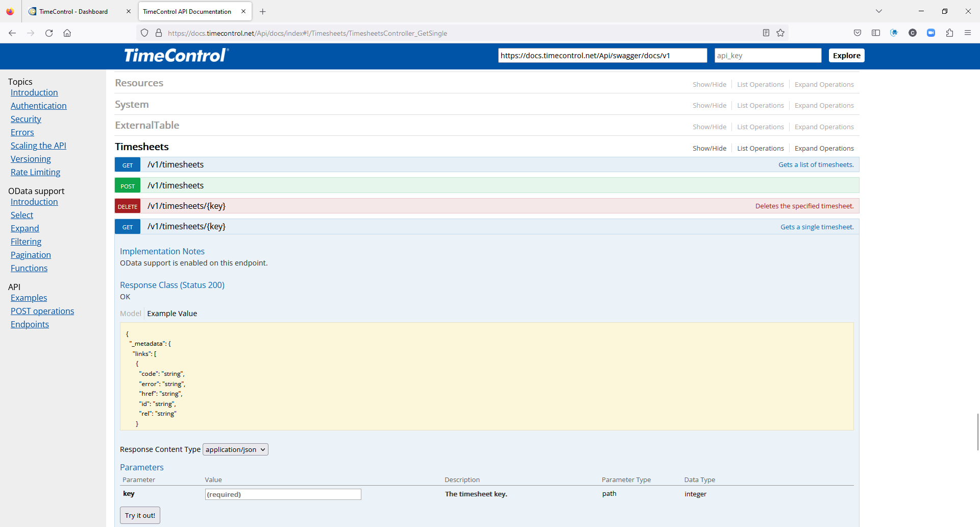
Task: Reload the page with refresh icon
Action: click(x=49, y=33)
